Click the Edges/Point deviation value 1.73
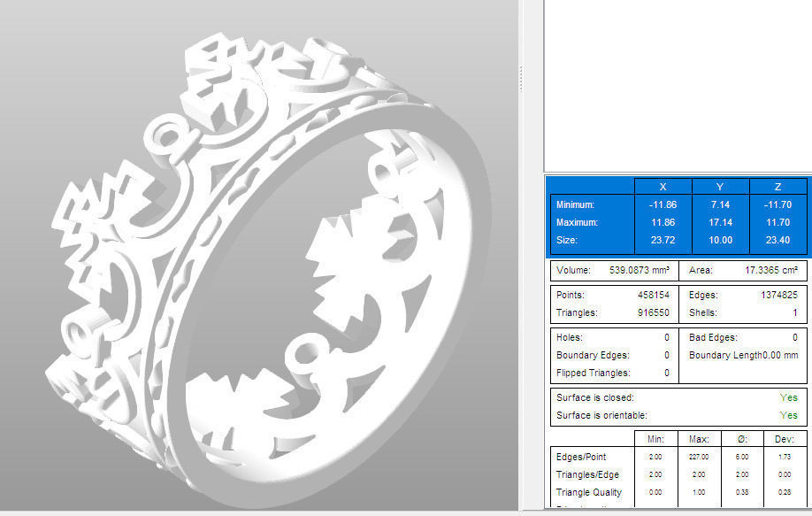812x516 pixels. click(785, 457)
